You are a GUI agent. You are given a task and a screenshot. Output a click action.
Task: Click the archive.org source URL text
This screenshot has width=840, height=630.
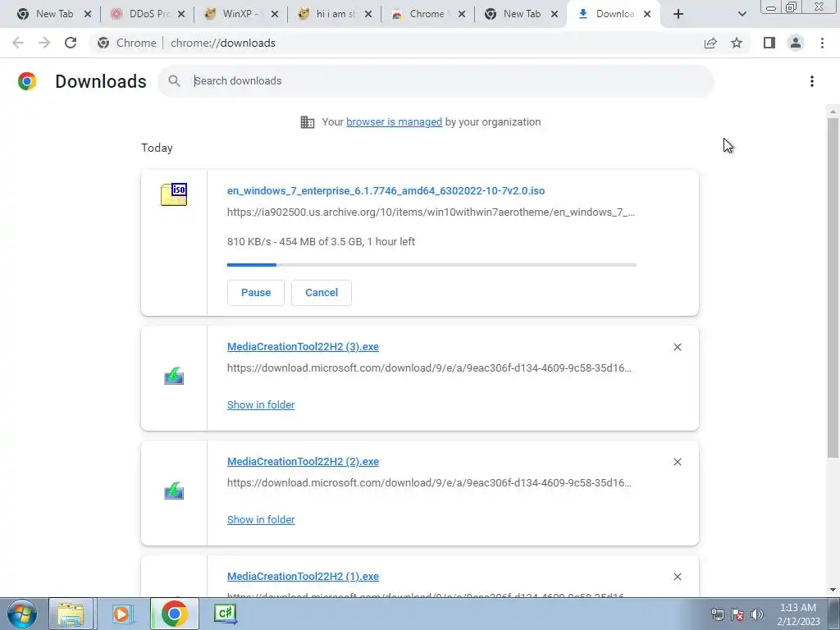point(431,212)
